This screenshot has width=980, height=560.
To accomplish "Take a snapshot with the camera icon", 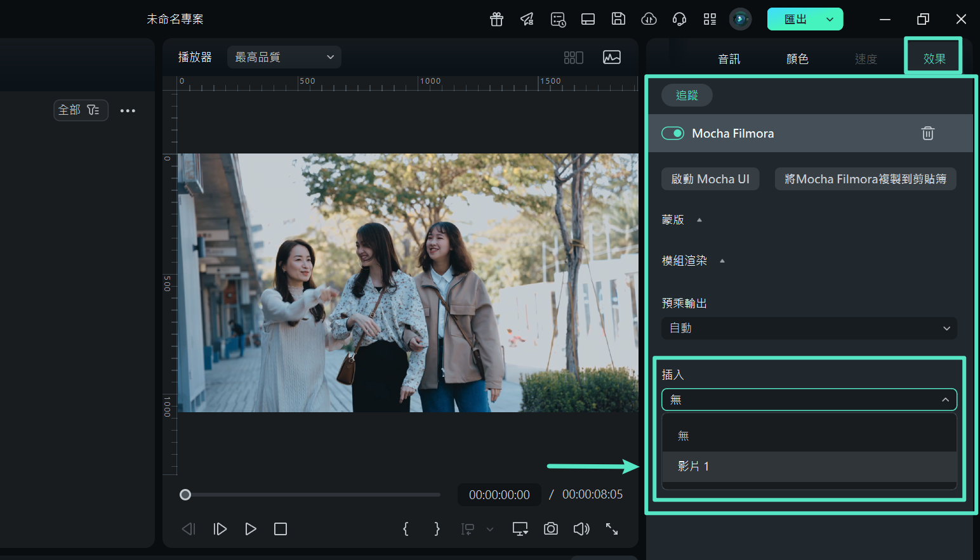I will pos(551,529).
